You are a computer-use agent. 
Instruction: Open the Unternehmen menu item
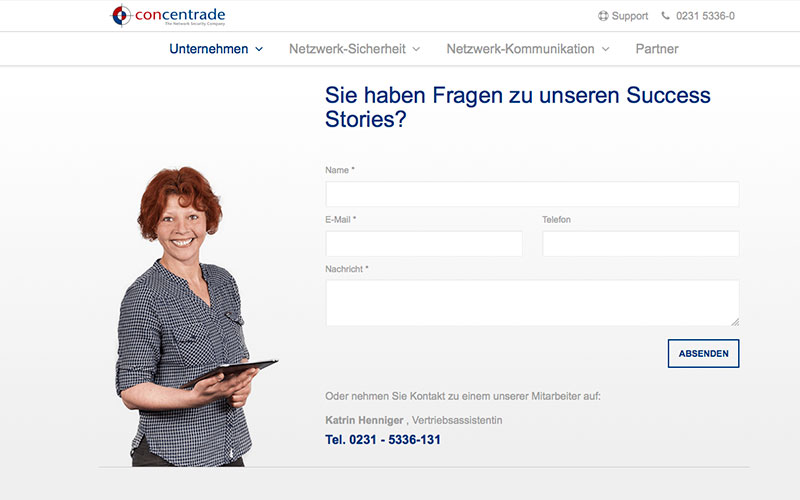point(209,49)
